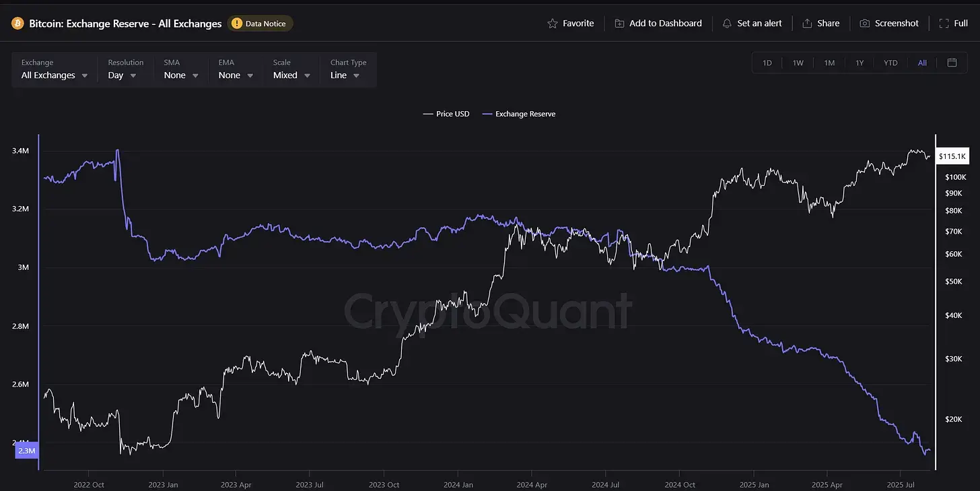Expand the Resolution dropdown set to Day
The image size is (980, 491).
click(x=122, y=75)
